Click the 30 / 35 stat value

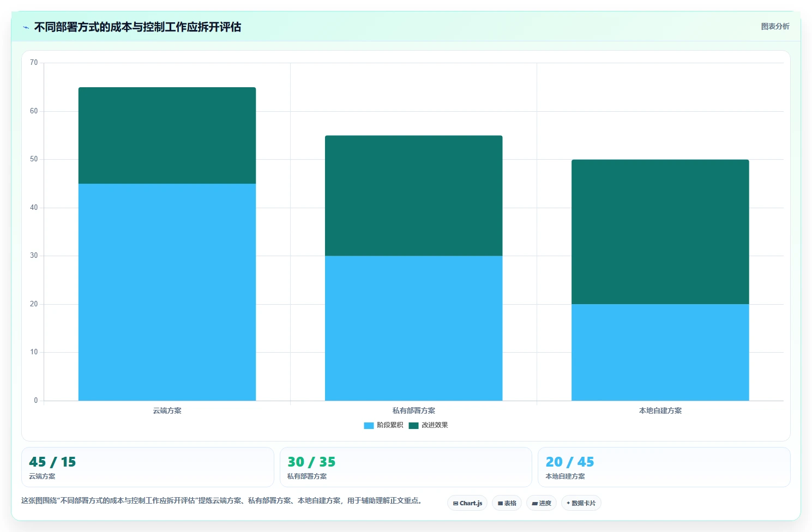click(311, 462)
